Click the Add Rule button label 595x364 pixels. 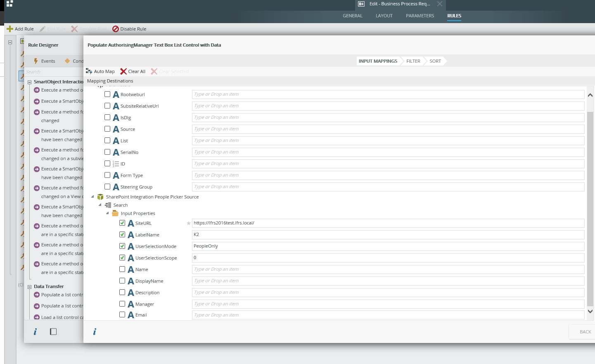click(24, 29)
